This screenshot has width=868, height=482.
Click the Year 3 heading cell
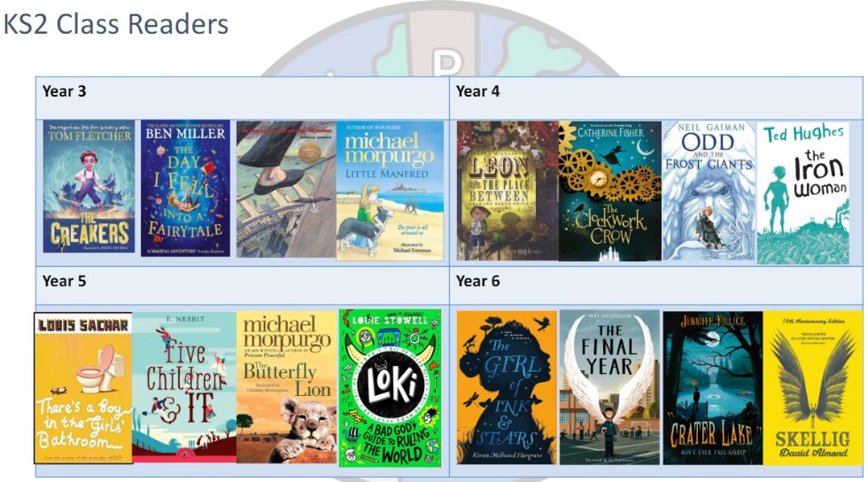click(x=243, y=98)
